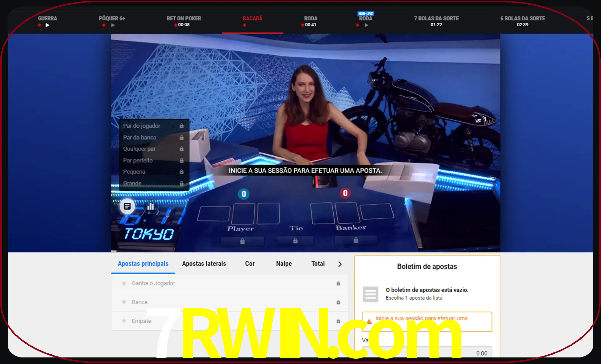Viewport: 601px width, 364px height.
Task: Click the Player score badge
Action: click(244, 194)
